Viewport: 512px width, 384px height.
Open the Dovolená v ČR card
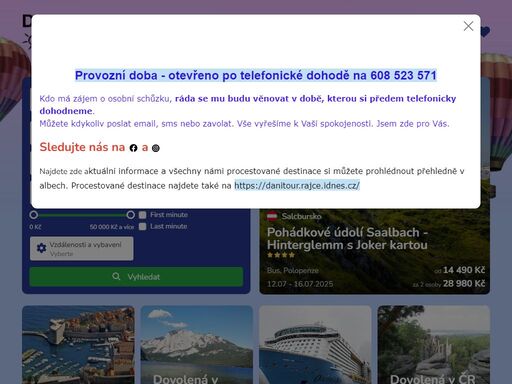(434, 345)
